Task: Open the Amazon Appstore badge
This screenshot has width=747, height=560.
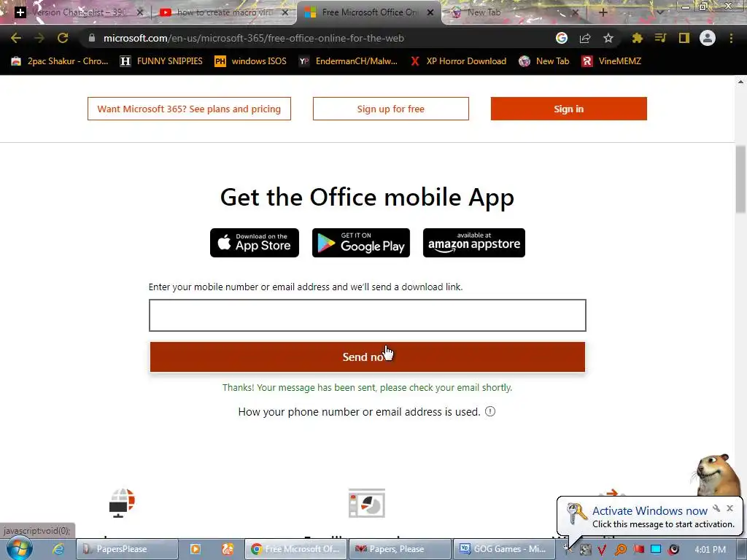Action: coord(474,243)
